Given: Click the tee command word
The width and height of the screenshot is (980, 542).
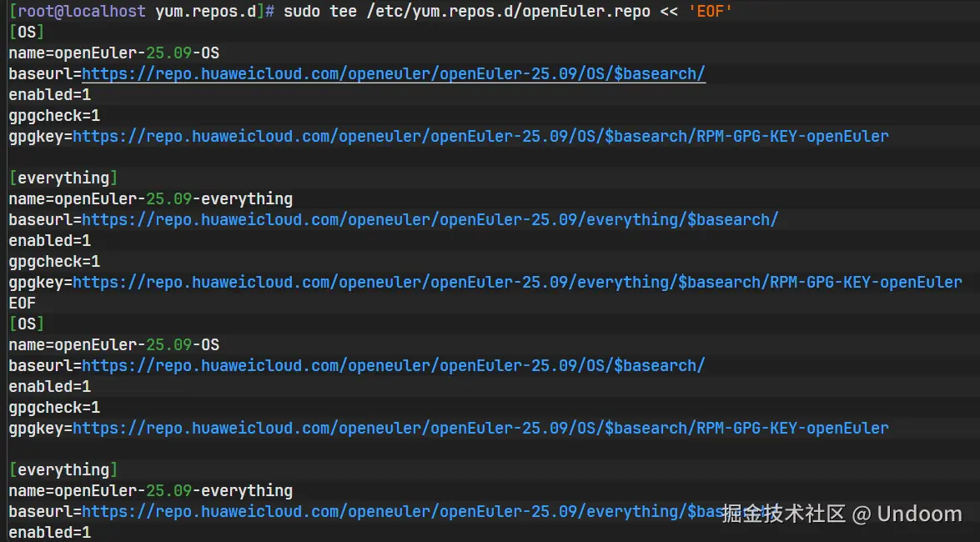Looking at the screenshot, I should pyautogui.click(x=343, y=11).
